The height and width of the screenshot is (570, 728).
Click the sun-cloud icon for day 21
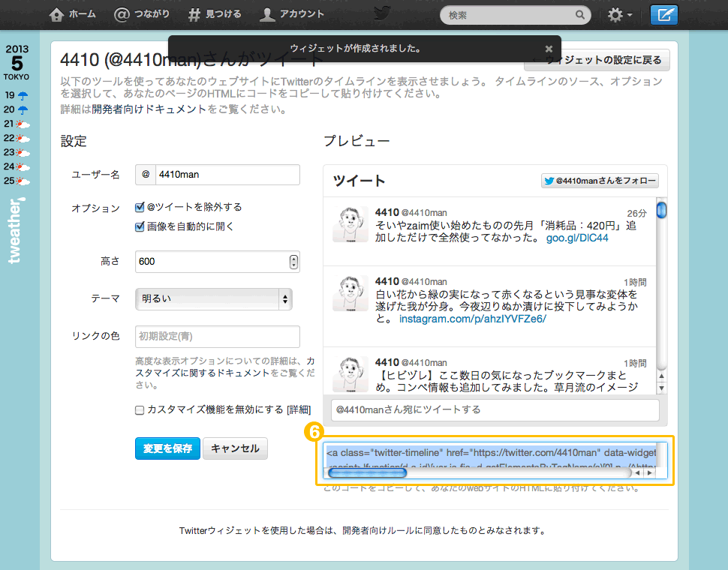23,124
